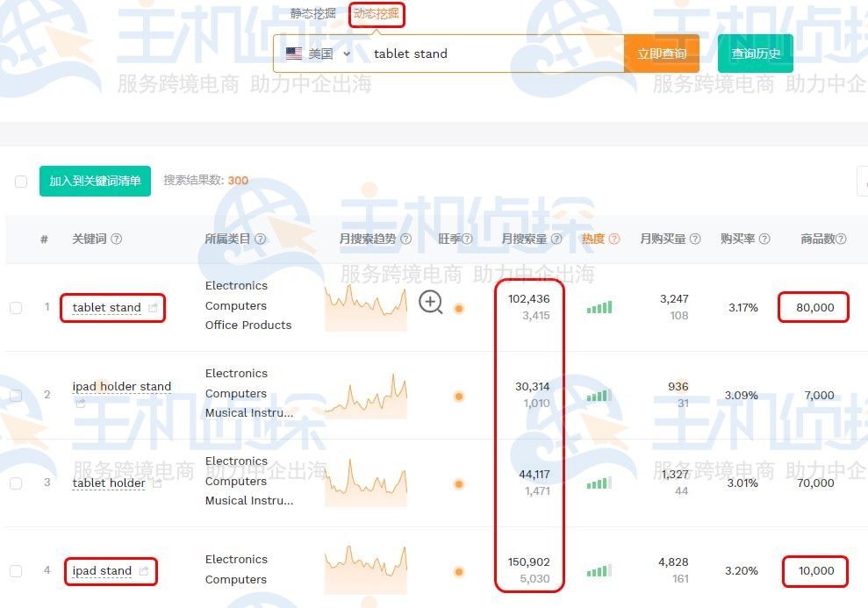
Task: Click the magnifier zoom icon on tablet stand chart
Action: (x=430, y=301)
